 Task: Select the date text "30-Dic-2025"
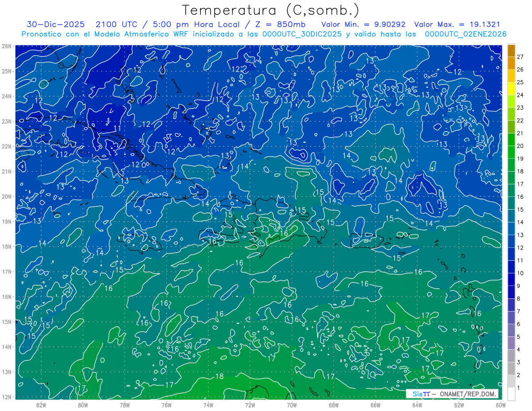pyautogui.click(x=55, y=24)
